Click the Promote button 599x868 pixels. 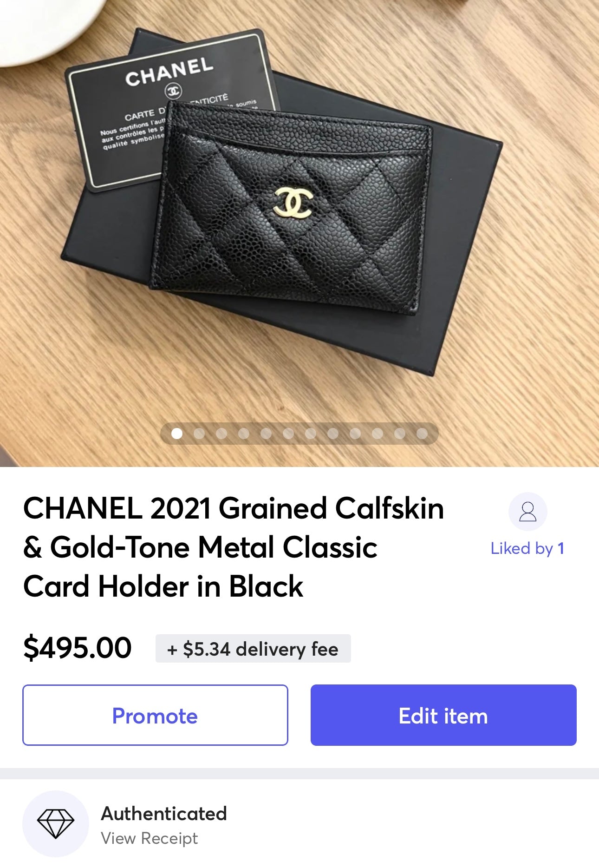[155, 715]
